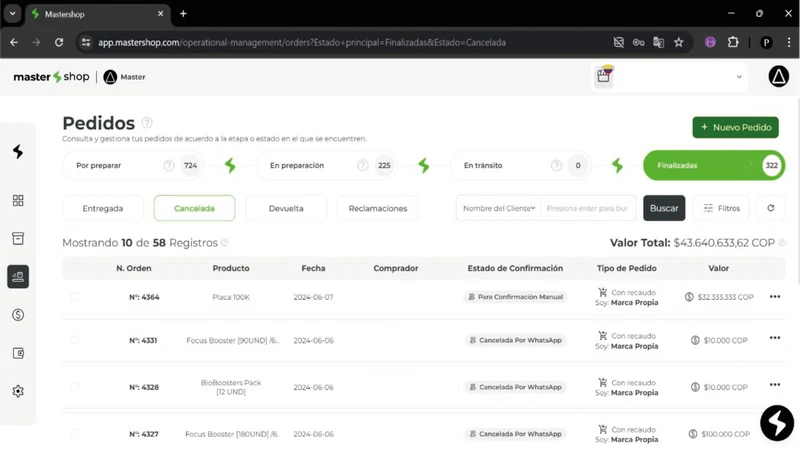
Task: Select the Cancelada tab
Action: [x=194, y=208]
